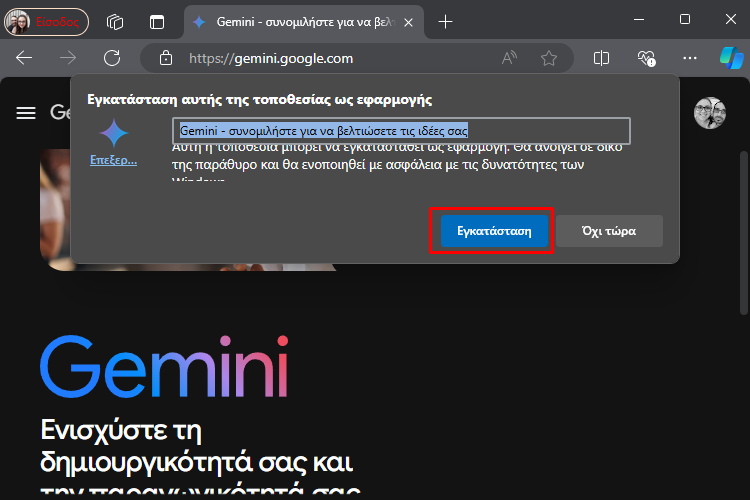
Task: Click the Είσοδος profile sign-in button
Action: (x=46, y=22)
